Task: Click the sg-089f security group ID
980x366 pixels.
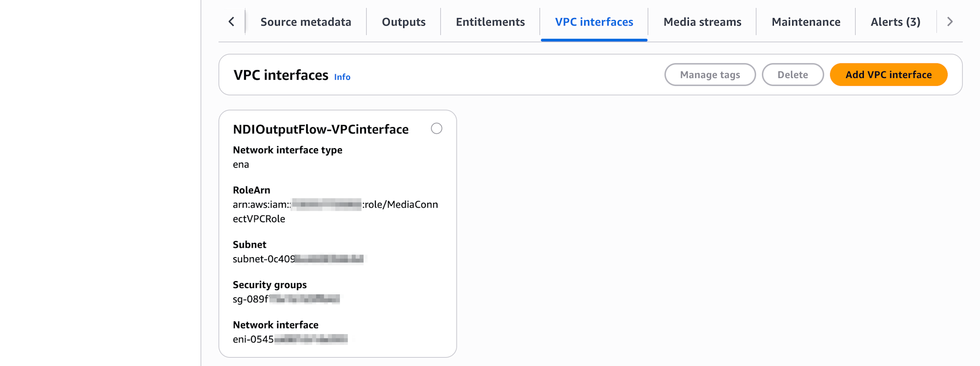Action: point(286,299)
